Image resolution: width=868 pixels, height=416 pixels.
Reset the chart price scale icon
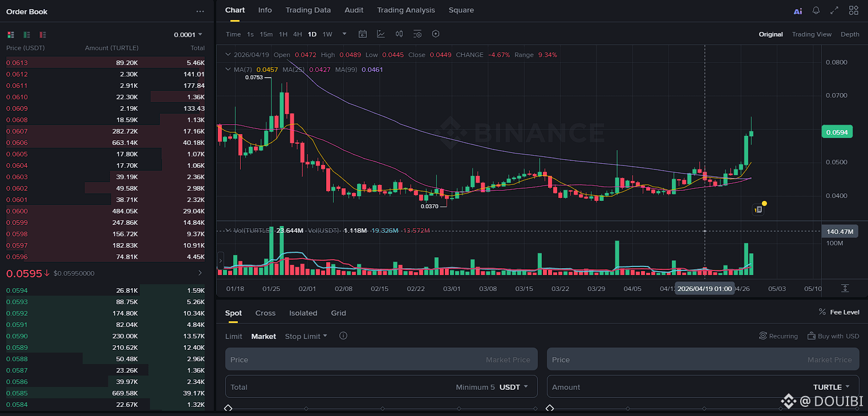(845, 288)
